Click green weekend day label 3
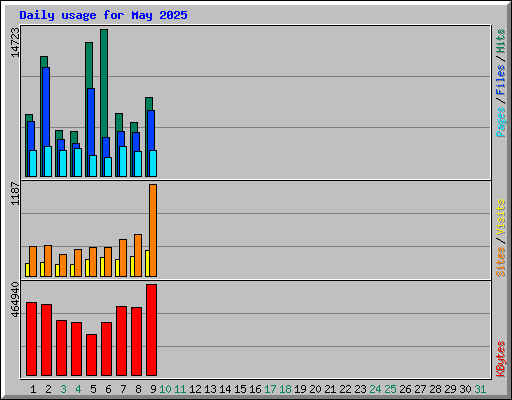Image resolution: width=512 pixels, height=400 pixels. coord(63,389)
